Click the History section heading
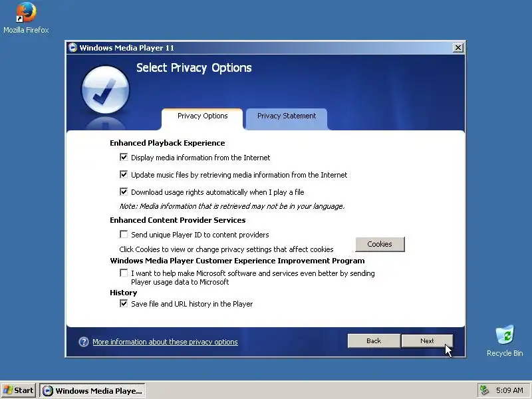The image size is (532, 399). click(124, 293)
